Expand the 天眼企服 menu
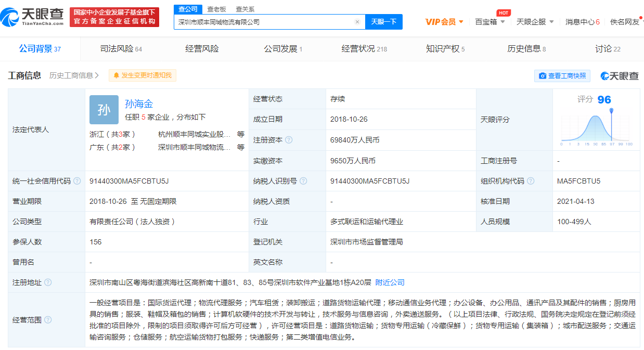This screenshot has height=350, width=644. tap(535, 22)
